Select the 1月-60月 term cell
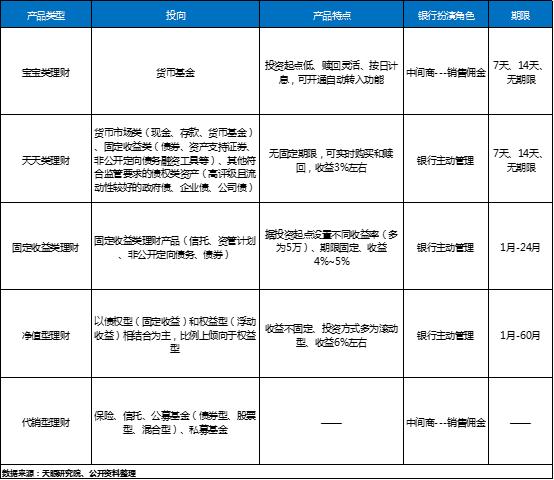This screenshot has width=554, height=480. pos(520,334)
